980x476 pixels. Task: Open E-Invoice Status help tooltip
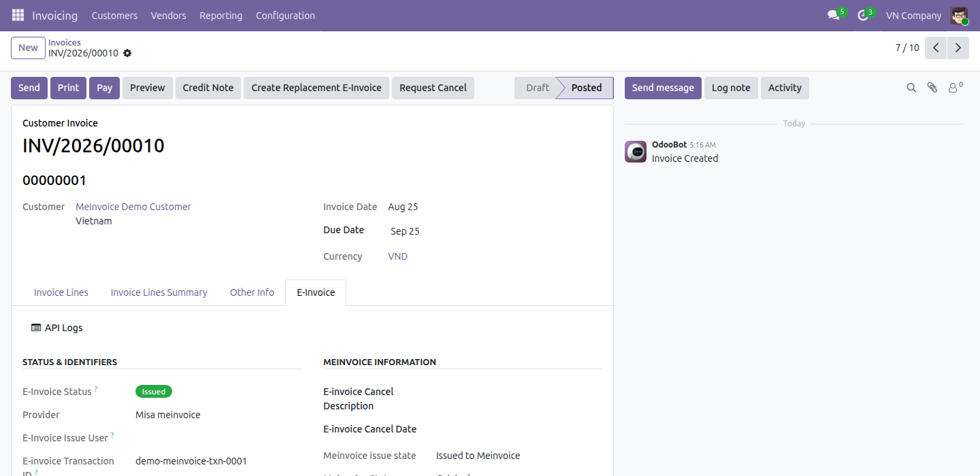96,389
